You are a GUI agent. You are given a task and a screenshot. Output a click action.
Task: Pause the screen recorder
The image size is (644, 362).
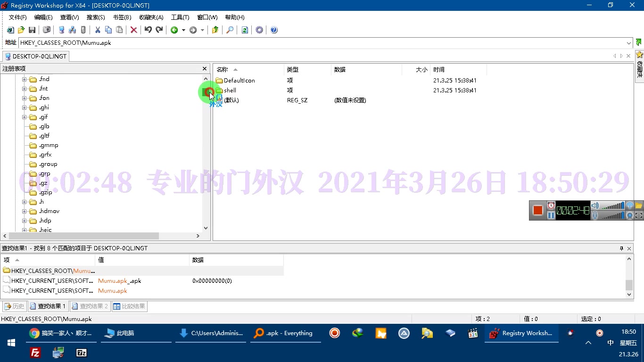pyautogui.click(x=551, y=215)
